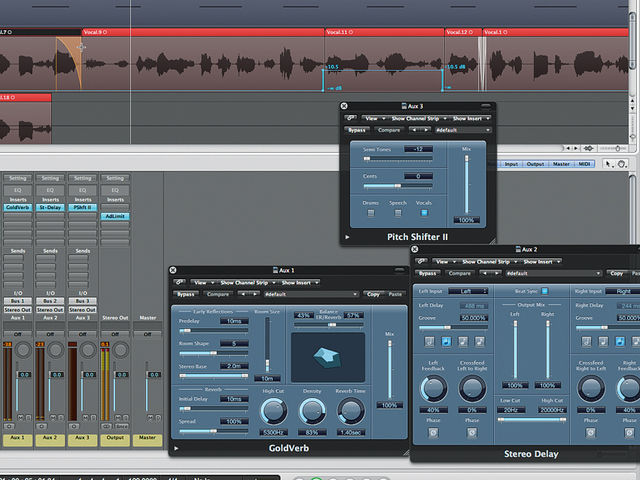Click the pan knob on Aux 3 strip

click(88, 350)
